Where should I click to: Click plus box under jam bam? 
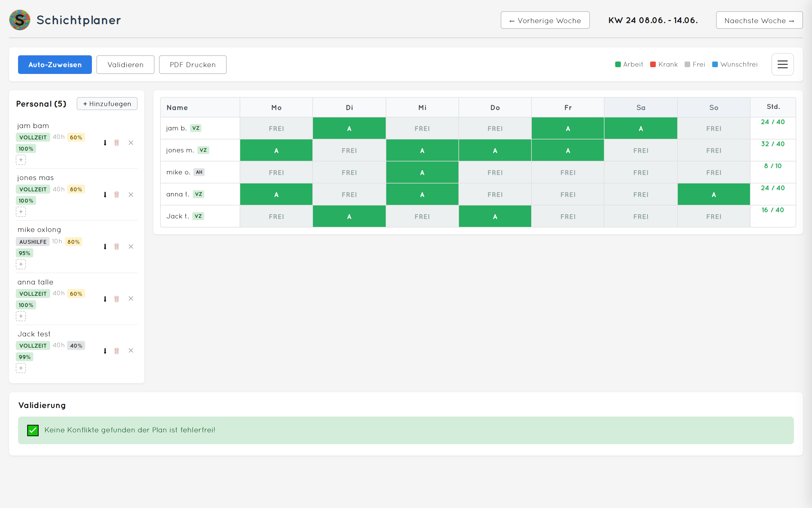coord(21,160)
